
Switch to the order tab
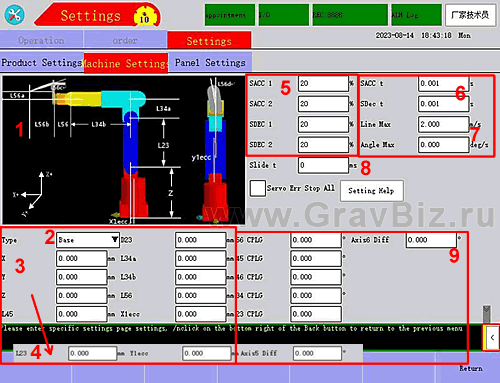click(x=125, y=40)
